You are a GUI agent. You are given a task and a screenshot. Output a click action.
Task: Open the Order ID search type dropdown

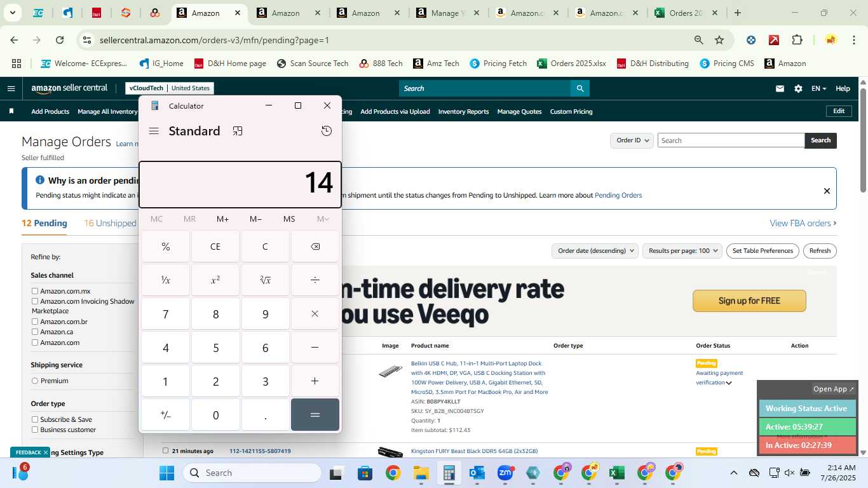(x=632, y=140)
